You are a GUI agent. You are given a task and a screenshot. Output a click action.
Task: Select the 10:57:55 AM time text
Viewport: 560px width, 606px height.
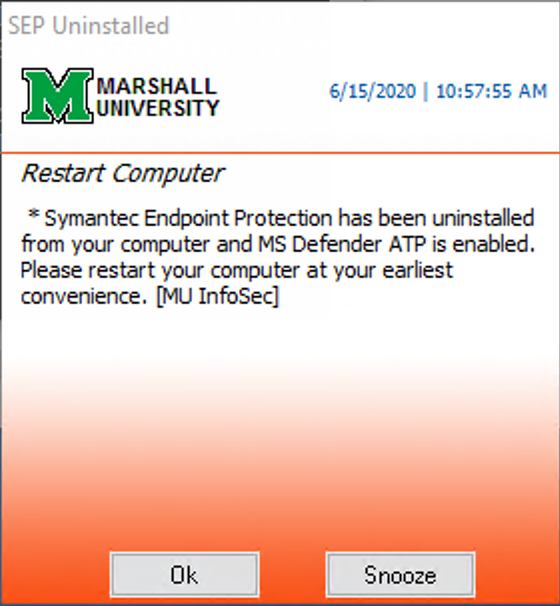[492, 92]
